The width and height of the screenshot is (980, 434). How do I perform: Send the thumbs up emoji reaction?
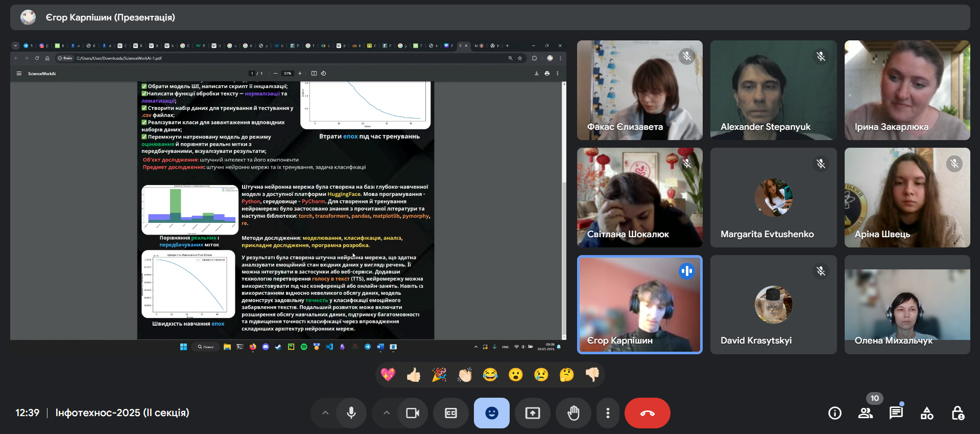414,375
